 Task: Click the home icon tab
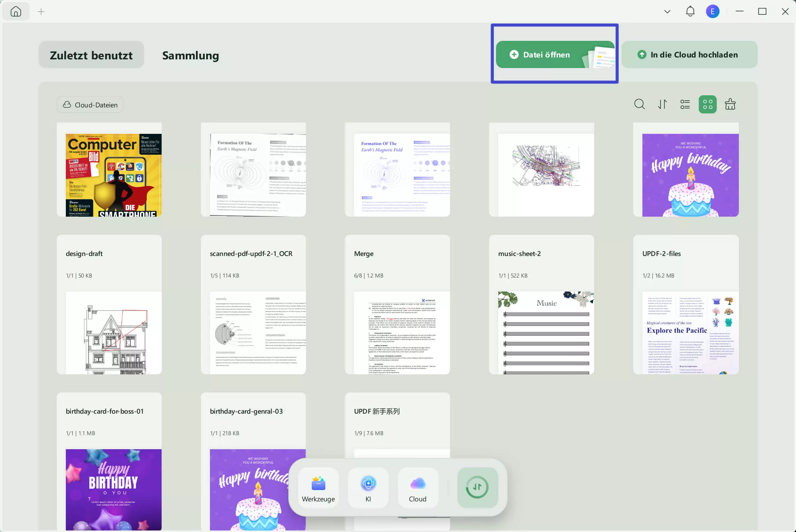(x=16, y=11)
